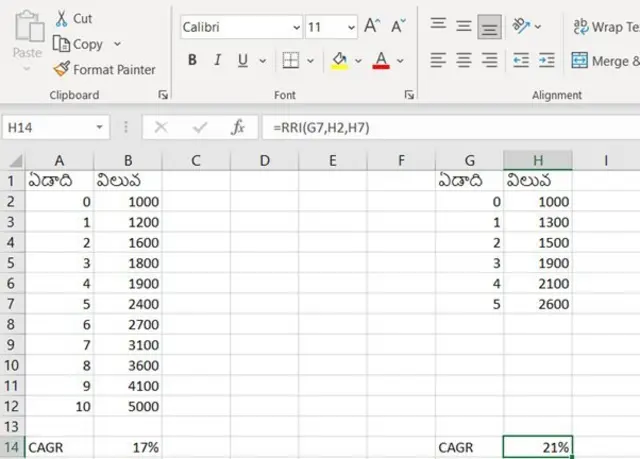Screen dimensions: 640x459
Task: Click the yellow fill color bucket
Action: click(339, 61)
